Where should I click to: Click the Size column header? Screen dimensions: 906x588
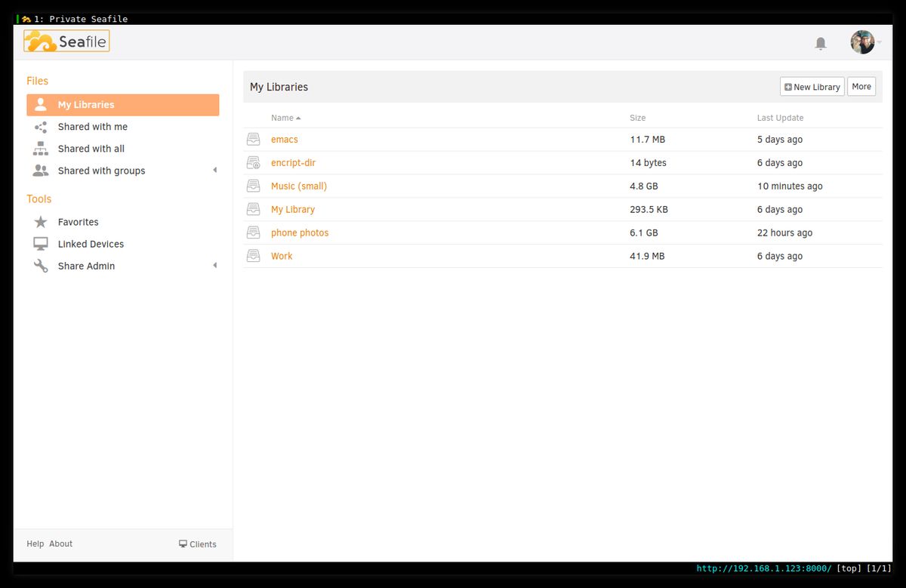click(638, 118)
